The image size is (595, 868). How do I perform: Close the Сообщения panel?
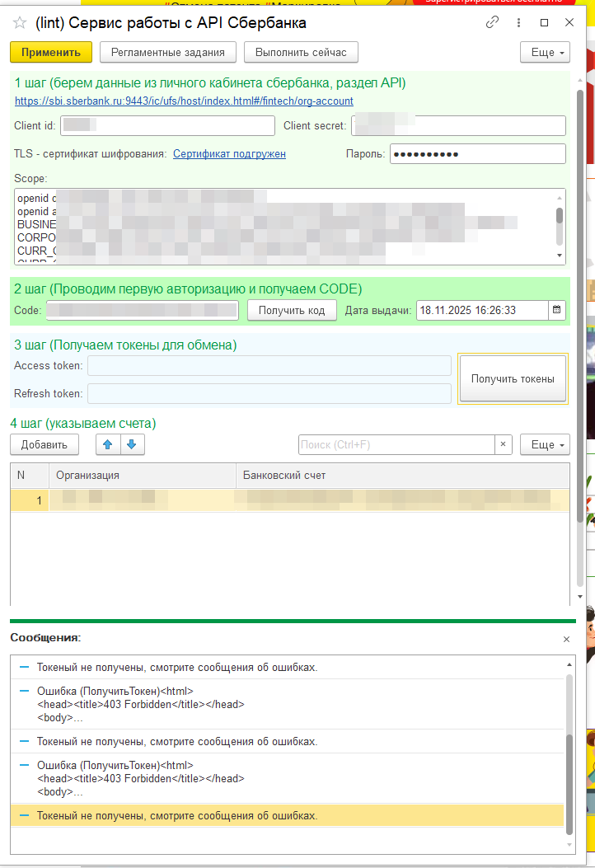coord(566,640)
